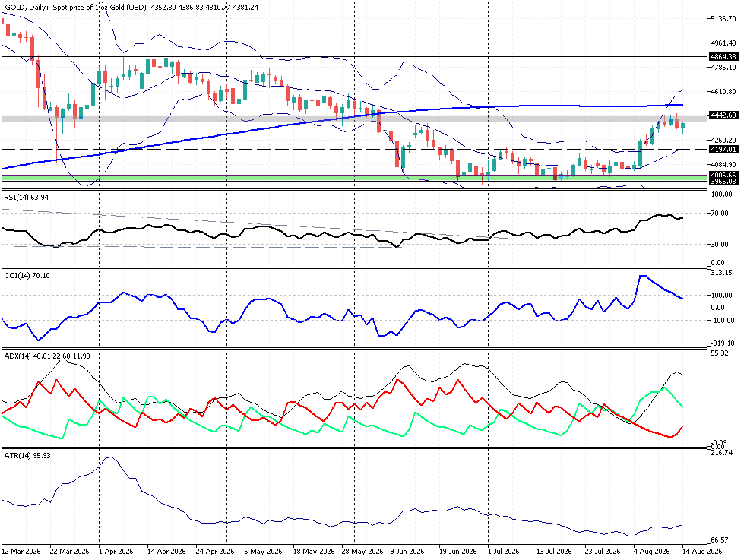Click the 4084.90 price axis value
747x560 pixels.
coord(723,165)
